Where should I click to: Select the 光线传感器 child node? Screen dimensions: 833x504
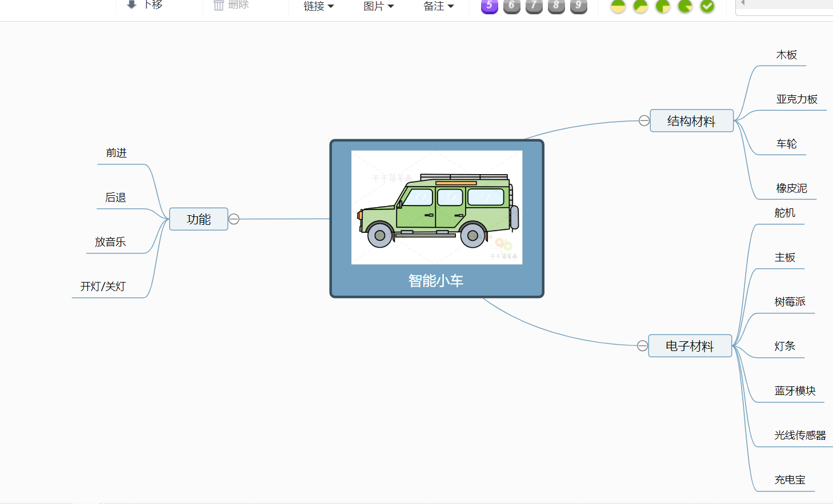[x=800, y=436]
